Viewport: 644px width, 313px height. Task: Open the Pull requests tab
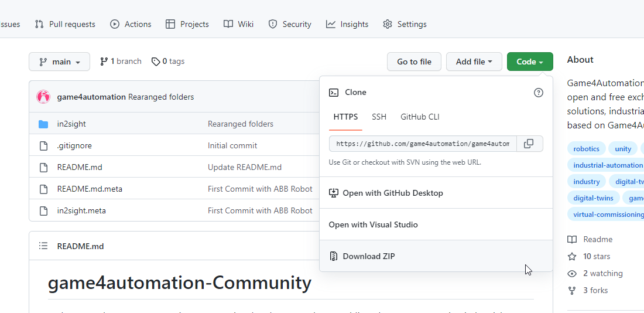pos(65,24)
